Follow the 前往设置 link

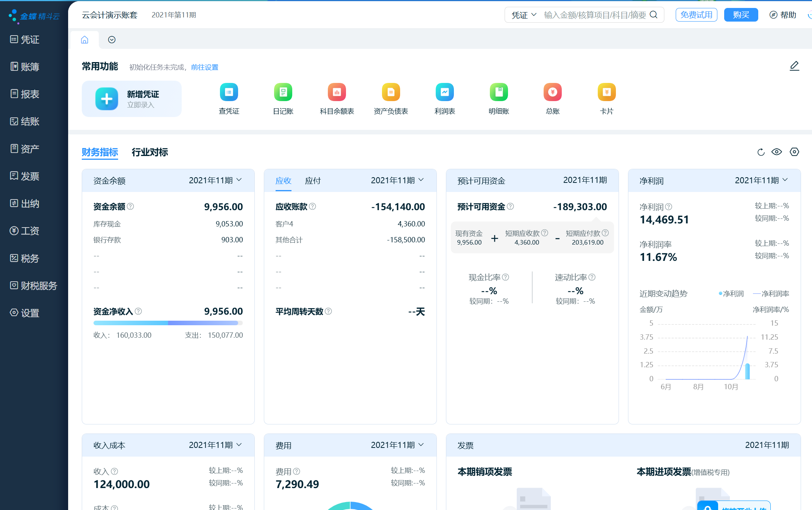pyautogui.click(x=205, y=67)
